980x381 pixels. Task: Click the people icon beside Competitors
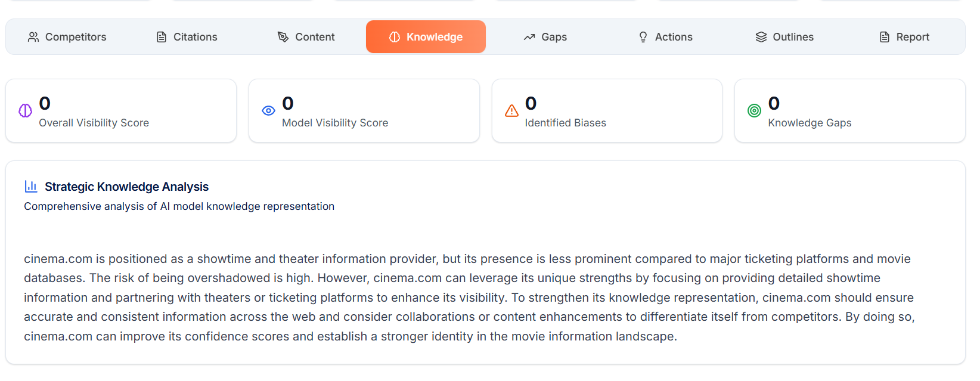[x=33, y=37]
